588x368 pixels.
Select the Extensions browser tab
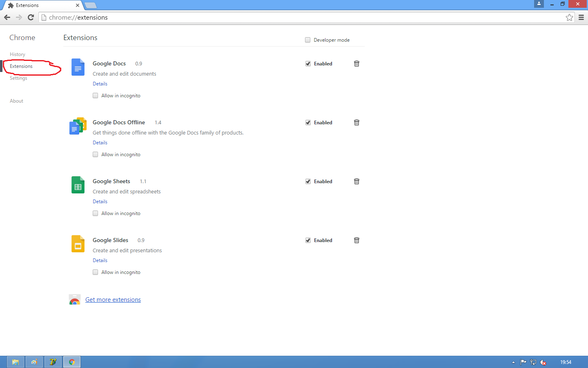pyautogui.click(x=43, y=5)
